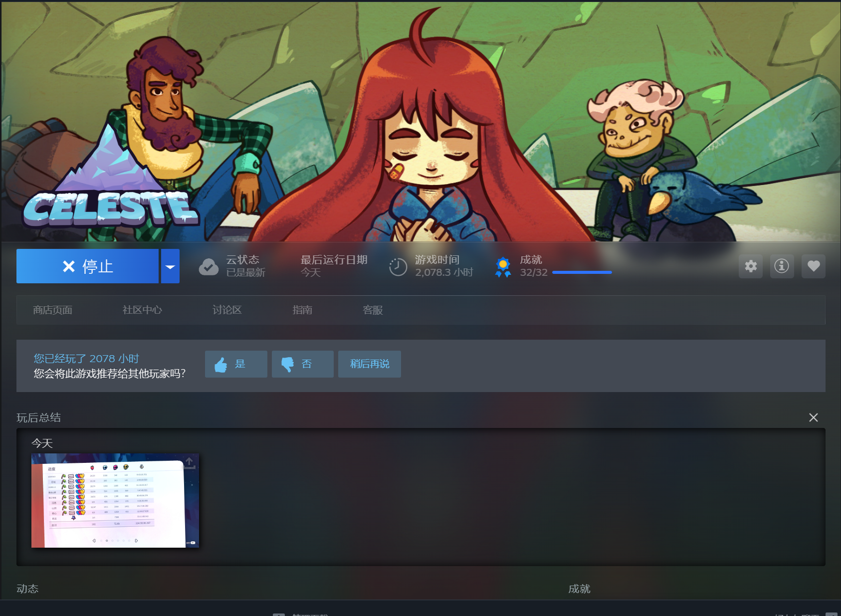The image size is (841, 616).
Task: Choose thumbs-down 否 to not recommend
Action: point(302,364)
